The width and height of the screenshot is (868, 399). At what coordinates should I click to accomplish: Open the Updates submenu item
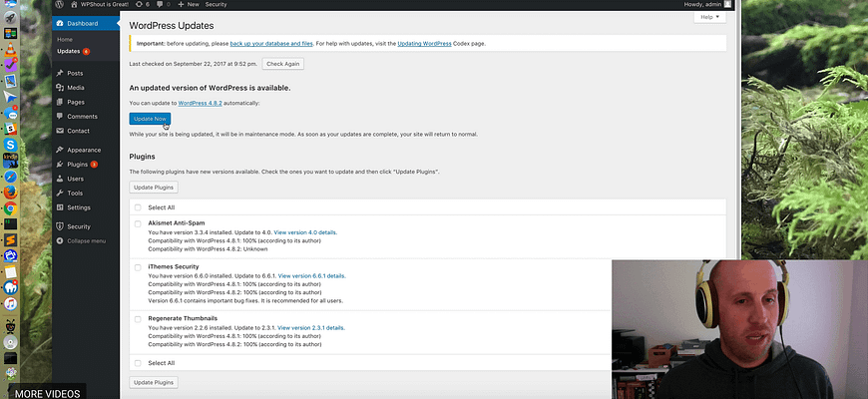pos(73,52)
